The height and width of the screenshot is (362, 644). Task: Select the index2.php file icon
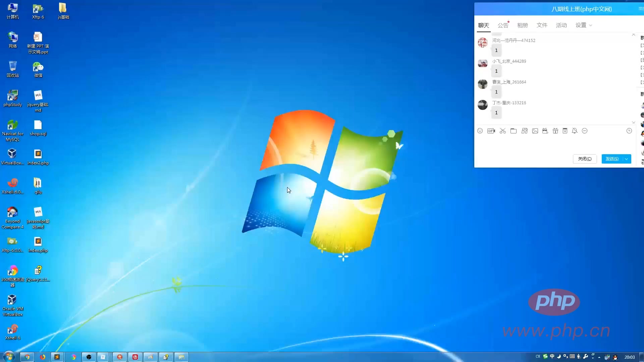click(x=38, y=157)
